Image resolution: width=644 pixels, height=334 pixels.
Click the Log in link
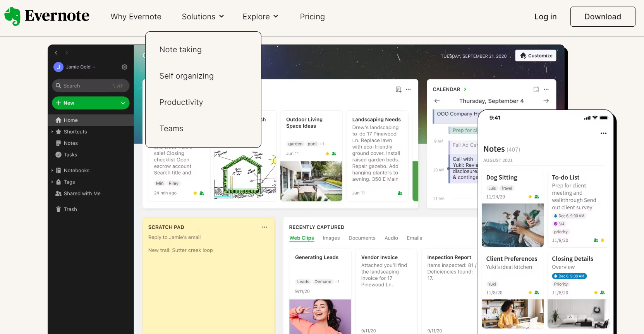(x=545, y=17)
